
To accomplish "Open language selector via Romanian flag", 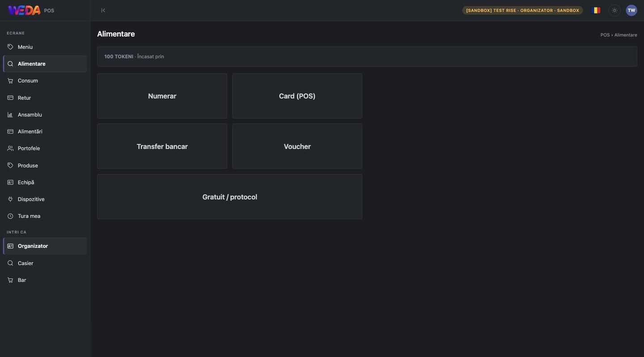I will 596,10.
